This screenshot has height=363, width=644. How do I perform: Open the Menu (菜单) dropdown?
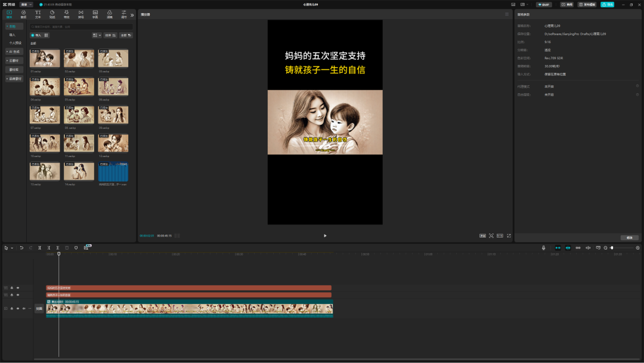(26, 5)
